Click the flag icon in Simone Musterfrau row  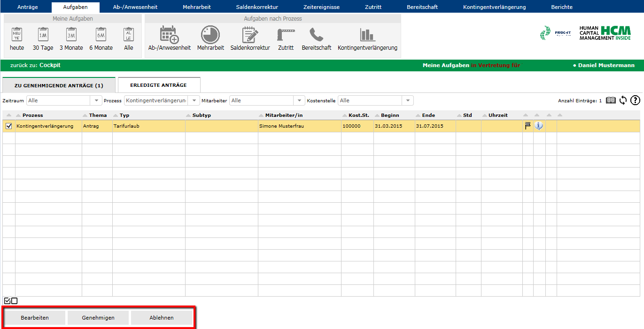click(528, 126)
